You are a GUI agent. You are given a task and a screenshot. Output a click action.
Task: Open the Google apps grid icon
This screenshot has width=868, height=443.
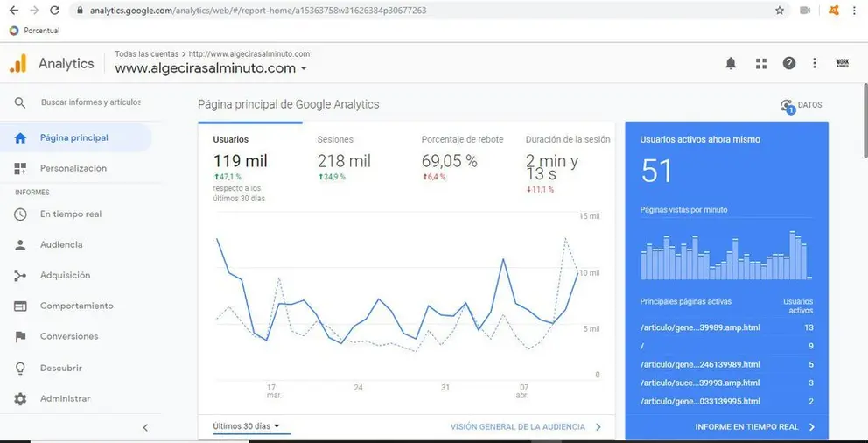click(x=761, y=64)
